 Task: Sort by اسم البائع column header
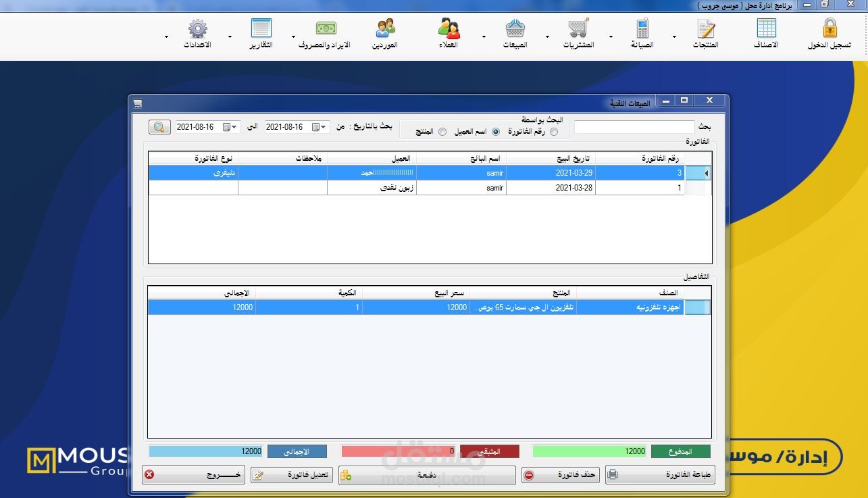[x=461, y=158]
